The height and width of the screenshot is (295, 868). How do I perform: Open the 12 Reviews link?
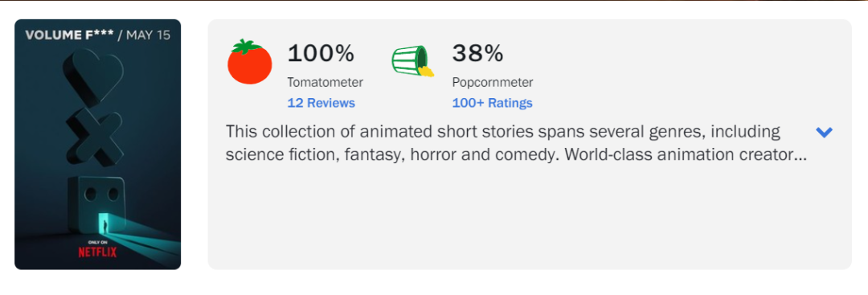click(x=321, y=103)
